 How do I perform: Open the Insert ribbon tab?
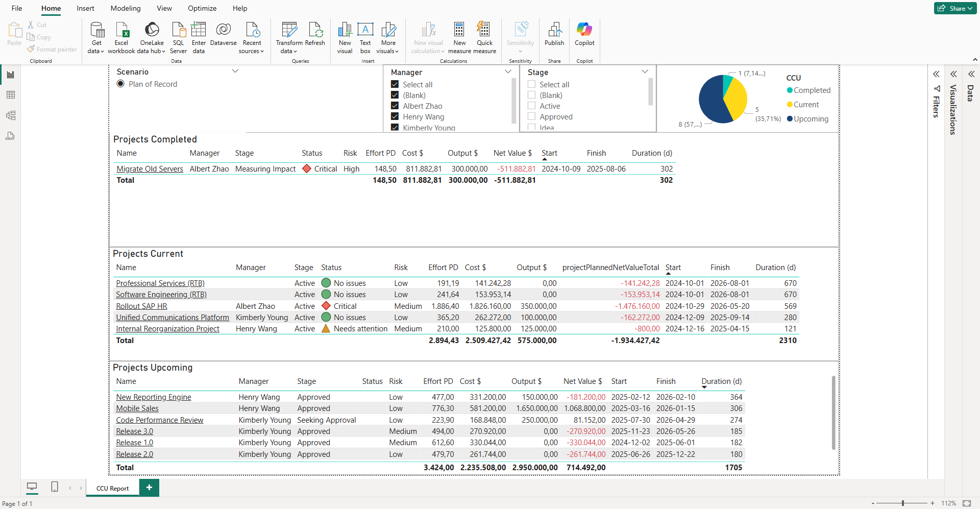85,8
